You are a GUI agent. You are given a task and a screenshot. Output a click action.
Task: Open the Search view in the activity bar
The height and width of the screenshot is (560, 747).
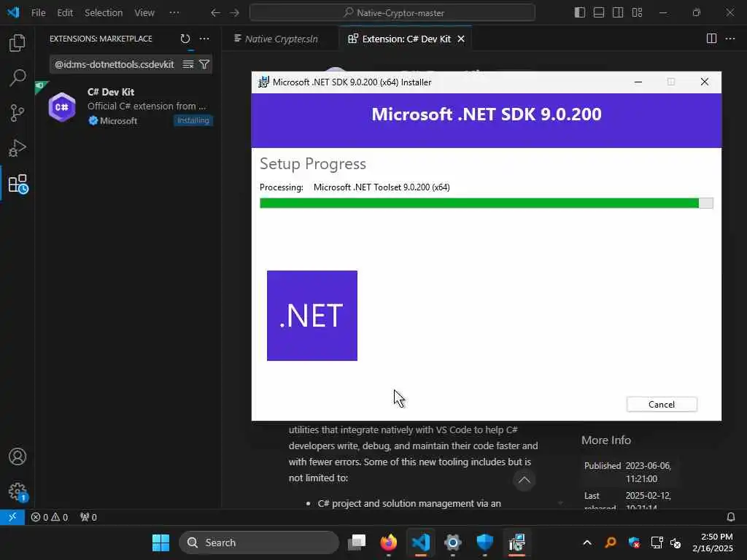click(x=18, y=77)
